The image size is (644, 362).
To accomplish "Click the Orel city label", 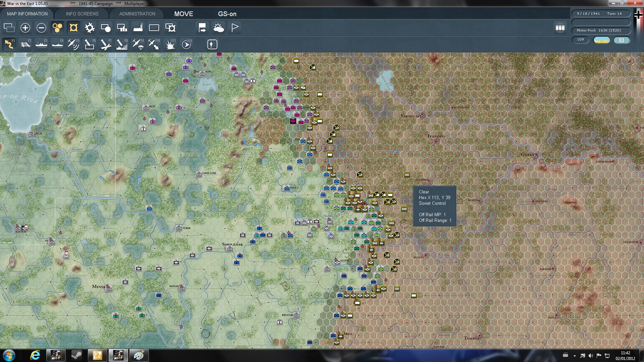I will point(348,334).
